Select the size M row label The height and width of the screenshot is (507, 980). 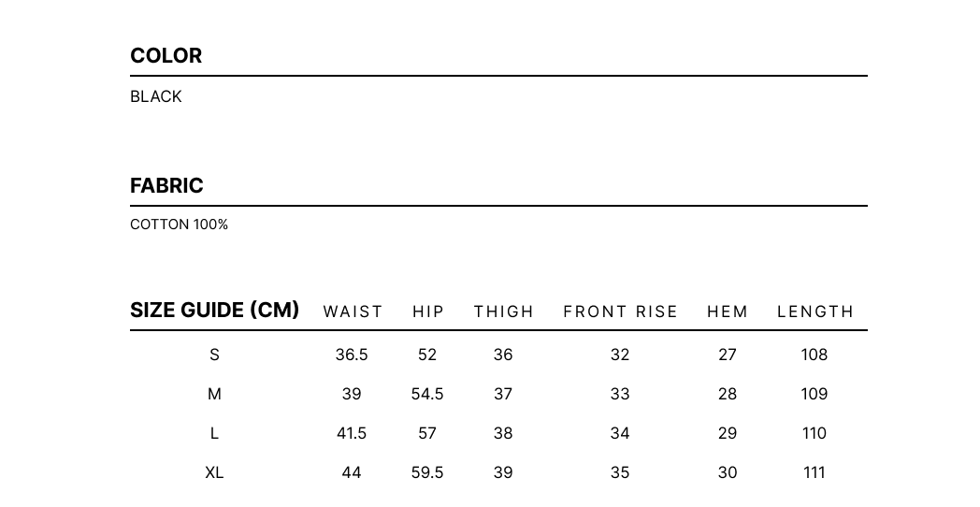214,395
